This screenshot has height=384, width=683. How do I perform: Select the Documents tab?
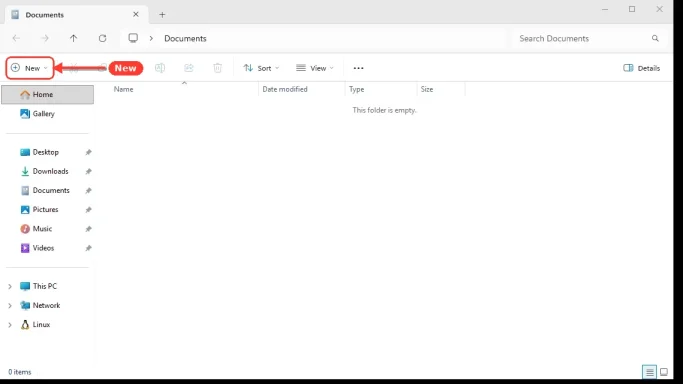[77, 15]
